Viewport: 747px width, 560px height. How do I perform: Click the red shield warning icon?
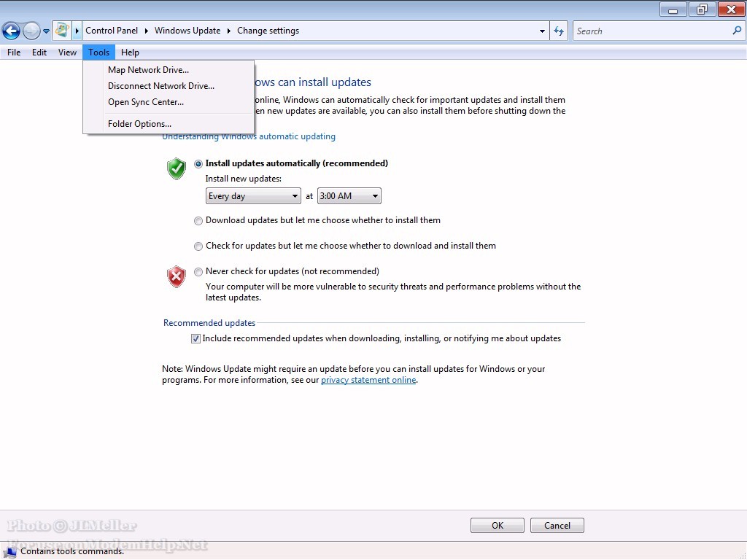[177, 276]
